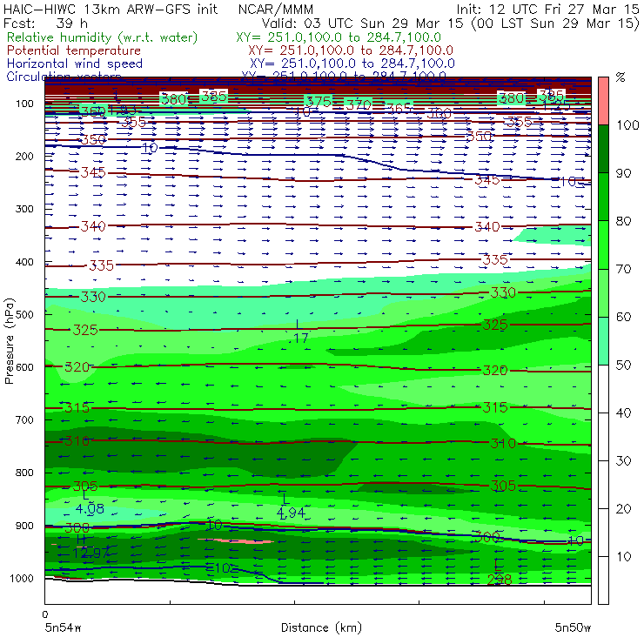Click the right-side '315' isentrope label

(495, 407)
